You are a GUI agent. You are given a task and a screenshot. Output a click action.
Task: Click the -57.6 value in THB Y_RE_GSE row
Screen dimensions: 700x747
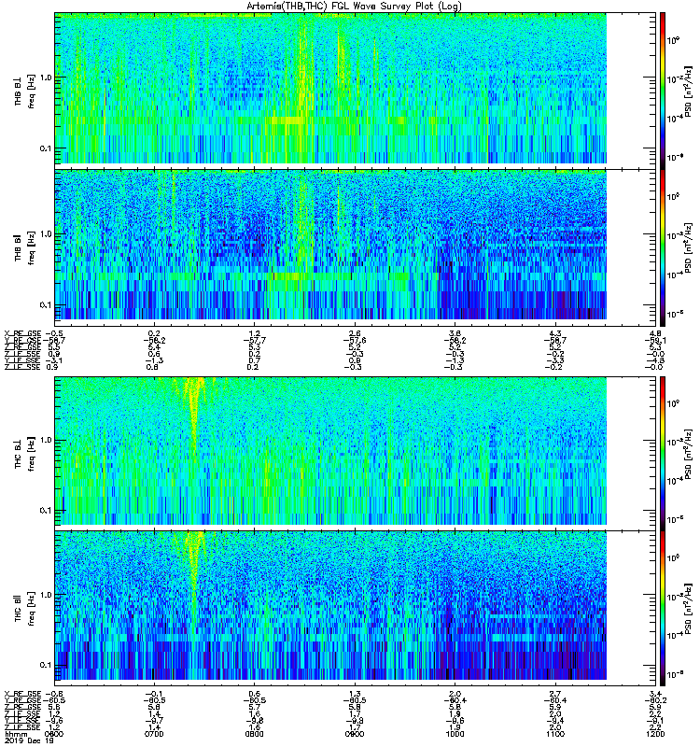[355, 340]
